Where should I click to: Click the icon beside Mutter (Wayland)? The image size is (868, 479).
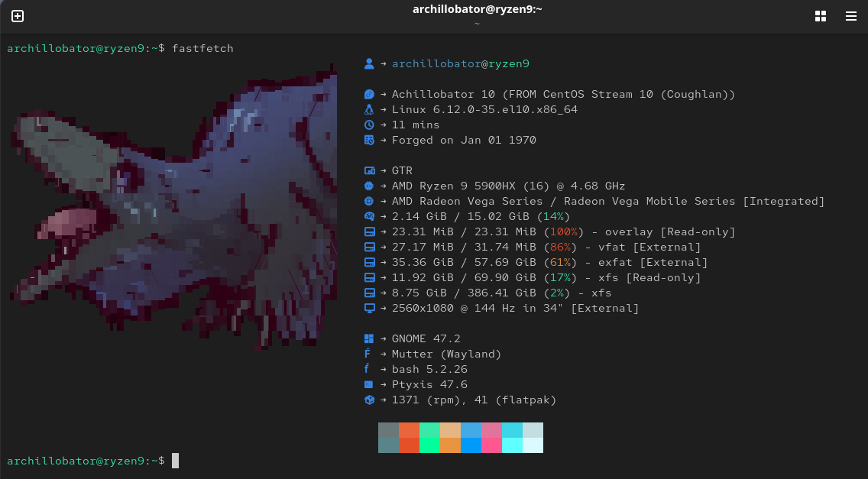(368, 354)
